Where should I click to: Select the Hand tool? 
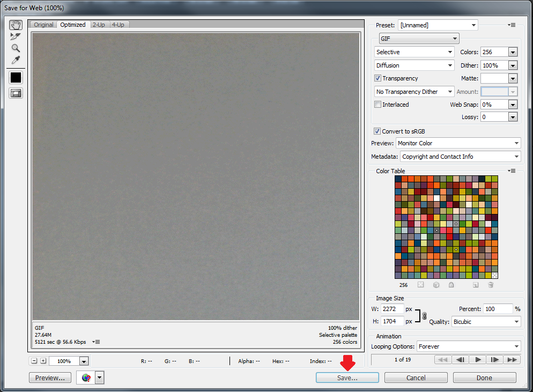[16, 25]
